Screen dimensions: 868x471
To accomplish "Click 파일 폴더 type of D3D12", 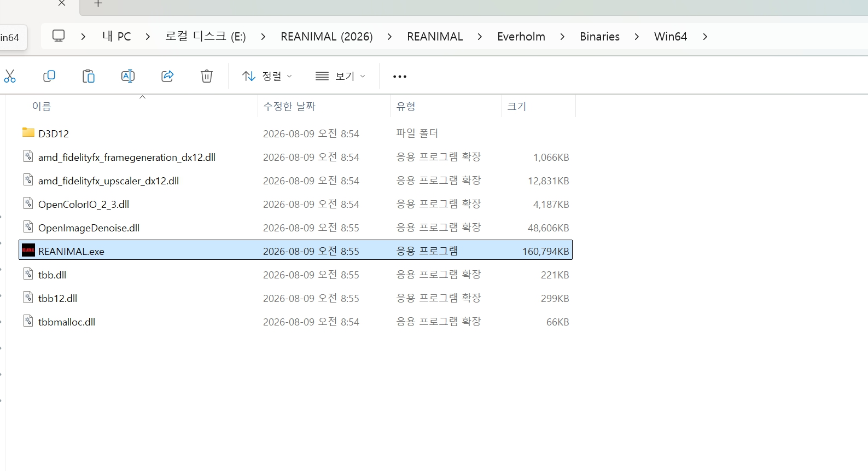I will pyautogui.click(x=417, y=133).
